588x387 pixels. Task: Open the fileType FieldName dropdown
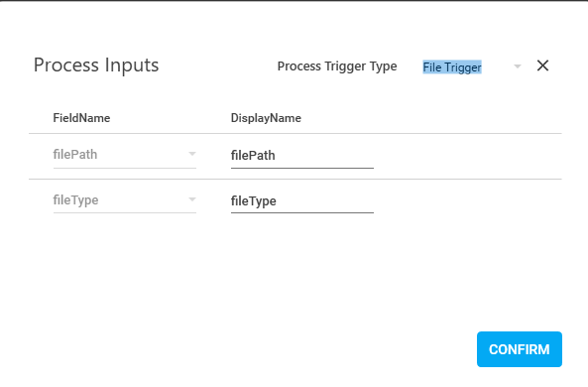coord(125,200)
